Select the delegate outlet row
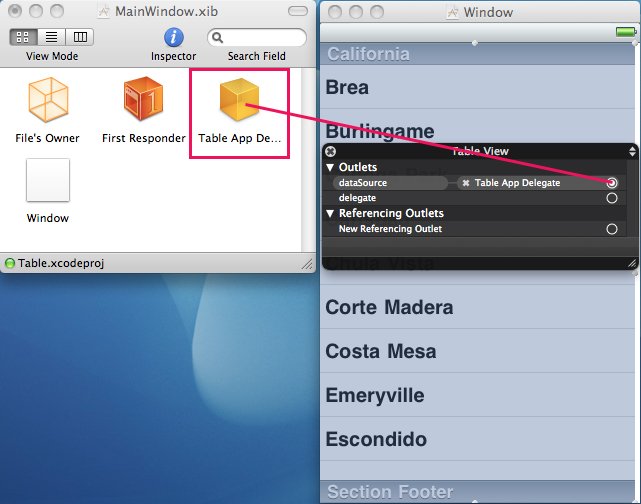The height and width of the screenshot is (504, 641). (x=474, y=198)
